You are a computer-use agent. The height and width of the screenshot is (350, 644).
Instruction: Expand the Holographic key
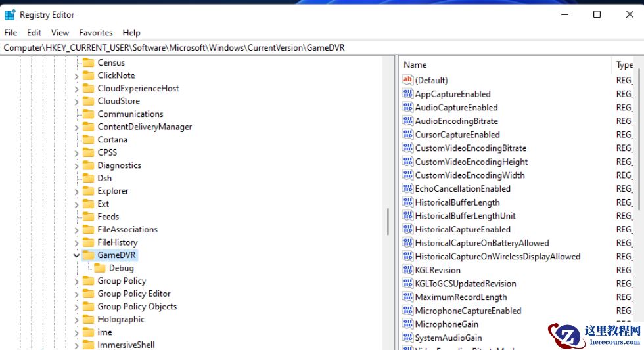(76, 320)
